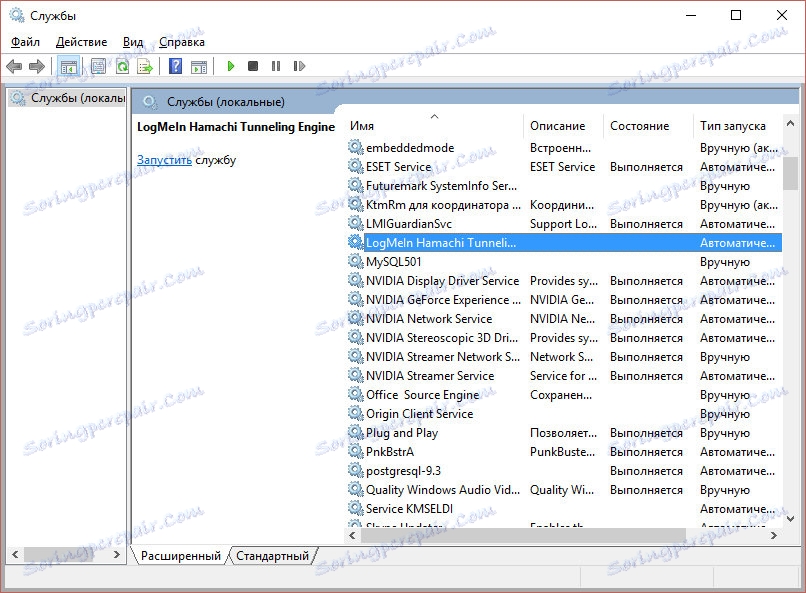Pause the service using pause icon
Viewport: 806px width, 593px height.
[276, 66]
